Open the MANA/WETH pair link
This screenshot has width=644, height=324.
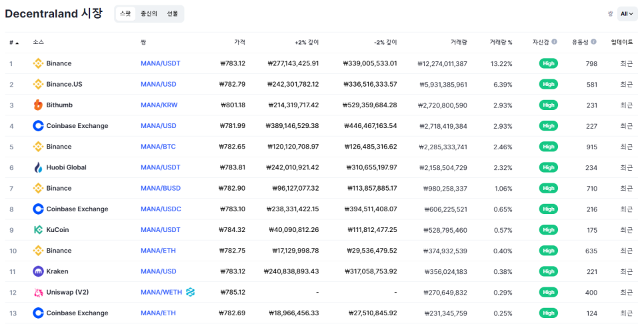click(161, 293)
